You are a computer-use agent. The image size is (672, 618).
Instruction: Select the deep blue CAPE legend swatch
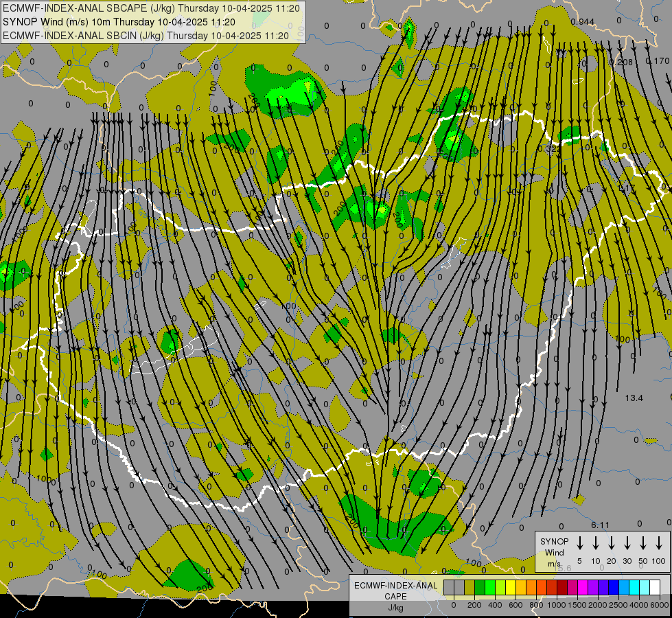613,587
